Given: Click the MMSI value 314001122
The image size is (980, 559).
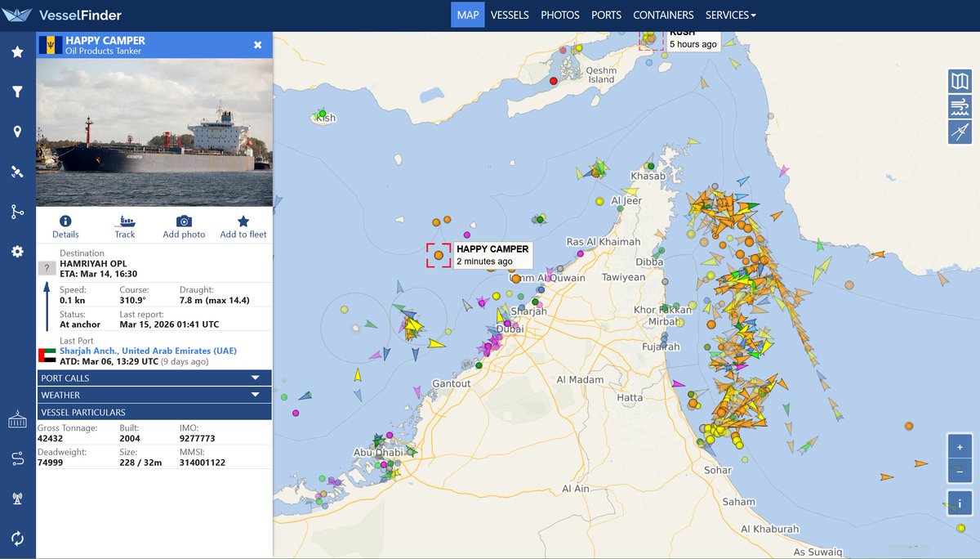Looking at the screenshot, I should (202, 462).
